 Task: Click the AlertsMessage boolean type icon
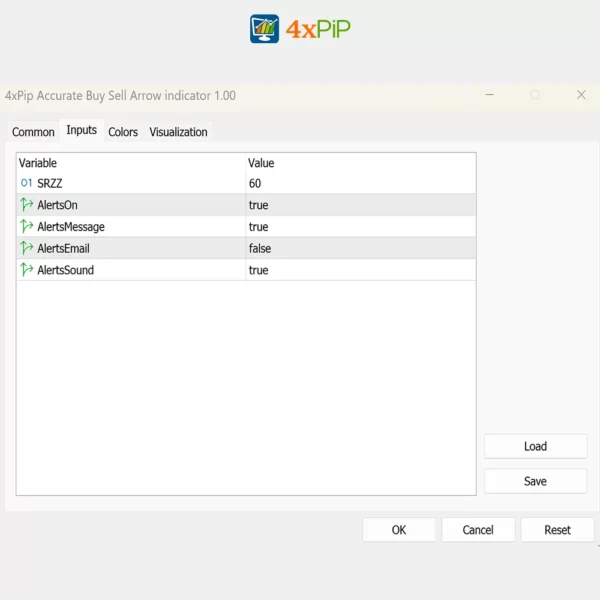point(26,226)
